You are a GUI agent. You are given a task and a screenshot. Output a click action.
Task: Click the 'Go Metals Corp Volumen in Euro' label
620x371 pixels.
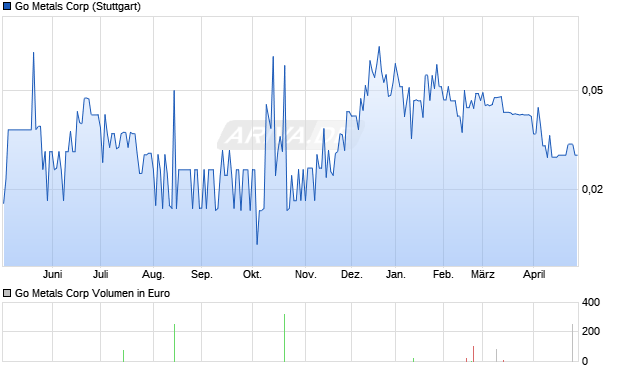[x=92, y=293]
